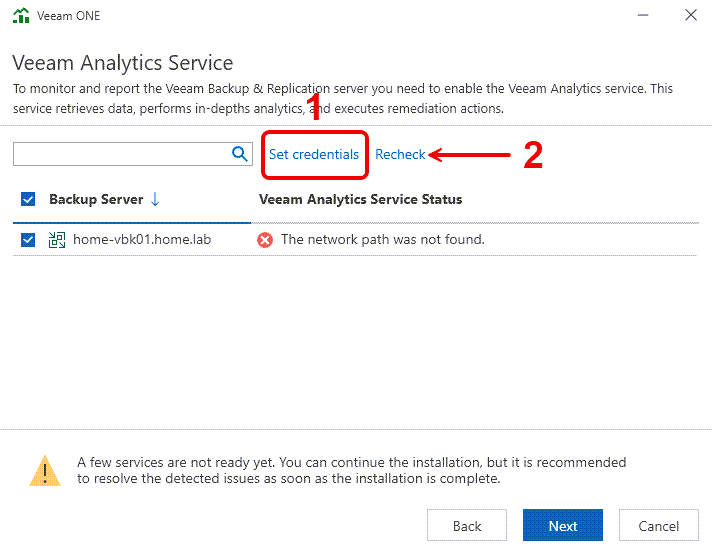Focus the backup server search field
This screenshot has height=557, width=712.
(120, 154)
